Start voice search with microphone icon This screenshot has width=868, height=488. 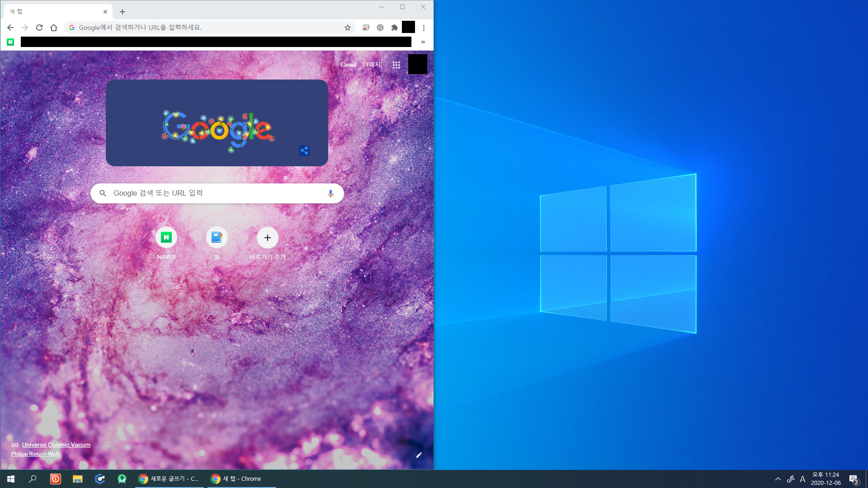pos(330,193)
